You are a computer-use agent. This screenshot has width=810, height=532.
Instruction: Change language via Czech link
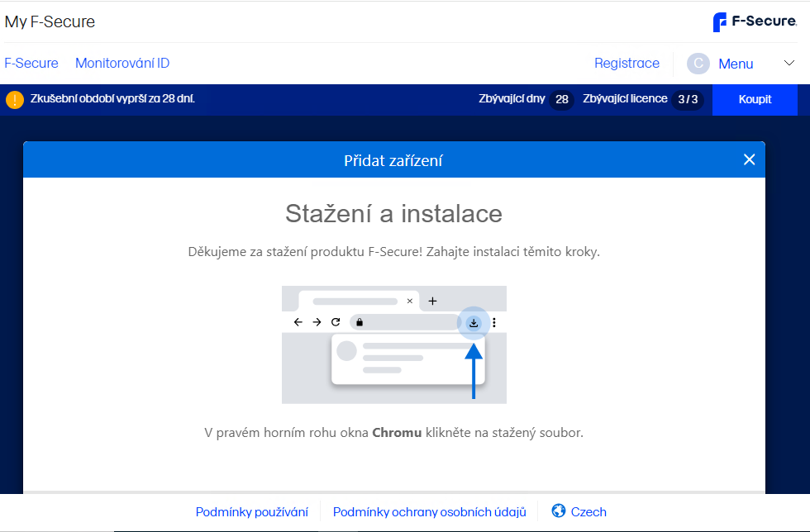pos(588,512)
